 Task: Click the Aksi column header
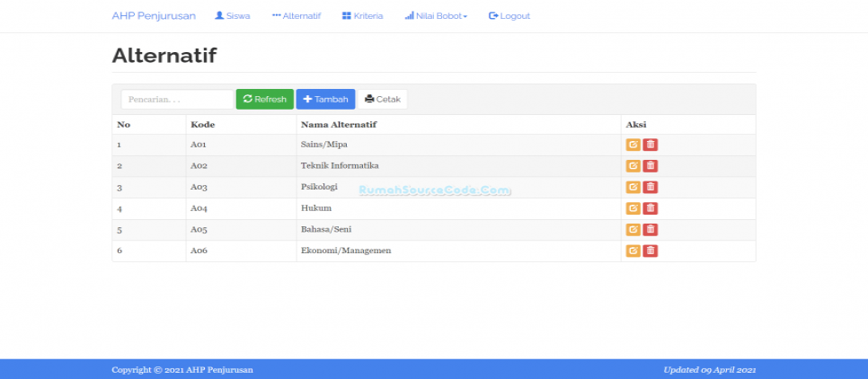click(x=636, y=125)
